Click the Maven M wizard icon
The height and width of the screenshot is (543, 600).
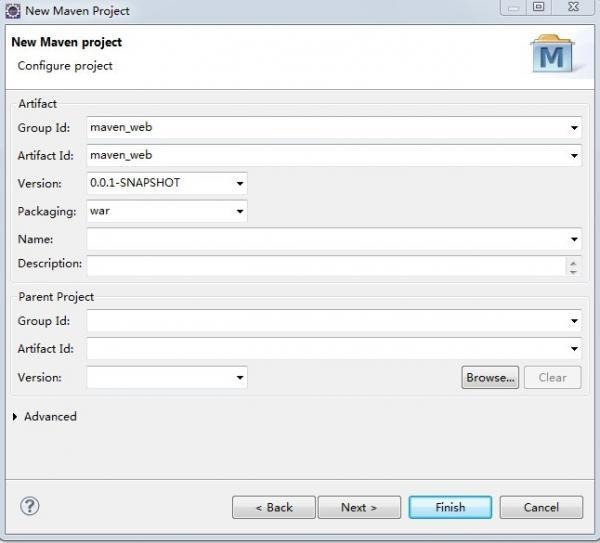pos(552,54)
